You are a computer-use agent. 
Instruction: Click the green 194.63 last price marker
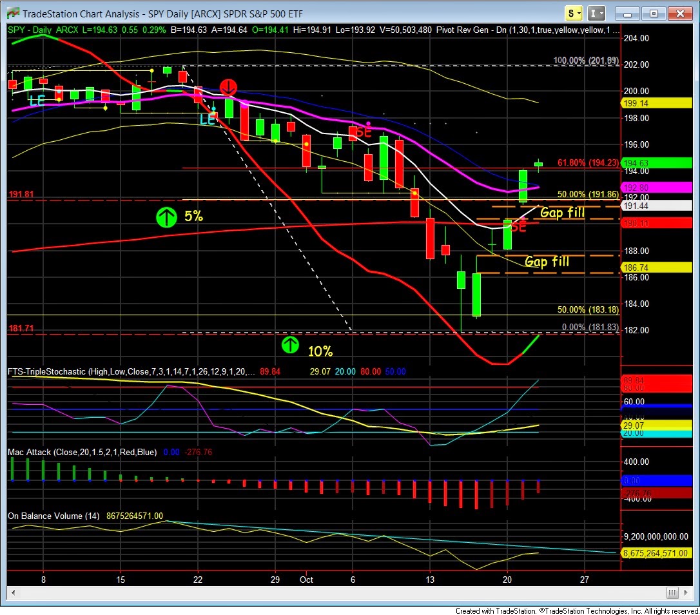(x=657, y=163)
